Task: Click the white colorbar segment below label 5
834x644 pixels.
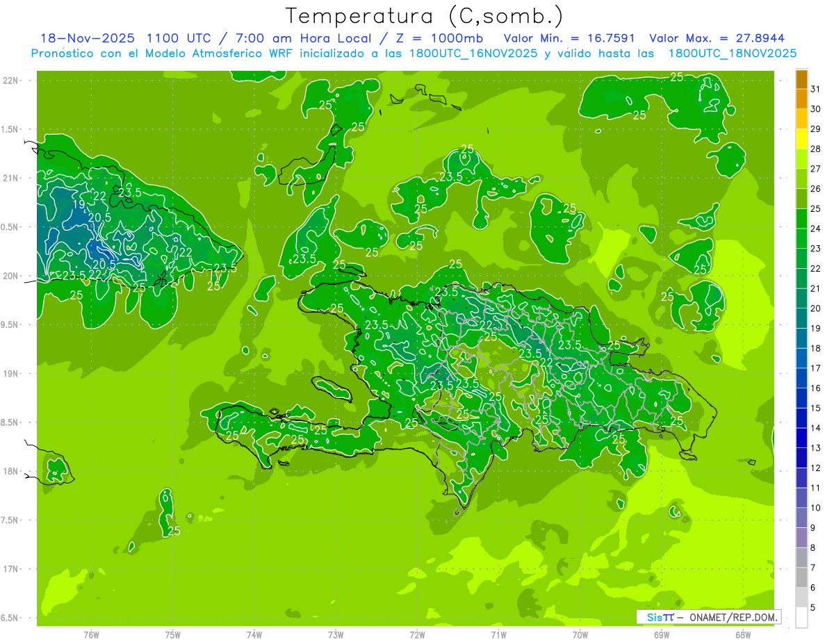Action: (801, 618)
